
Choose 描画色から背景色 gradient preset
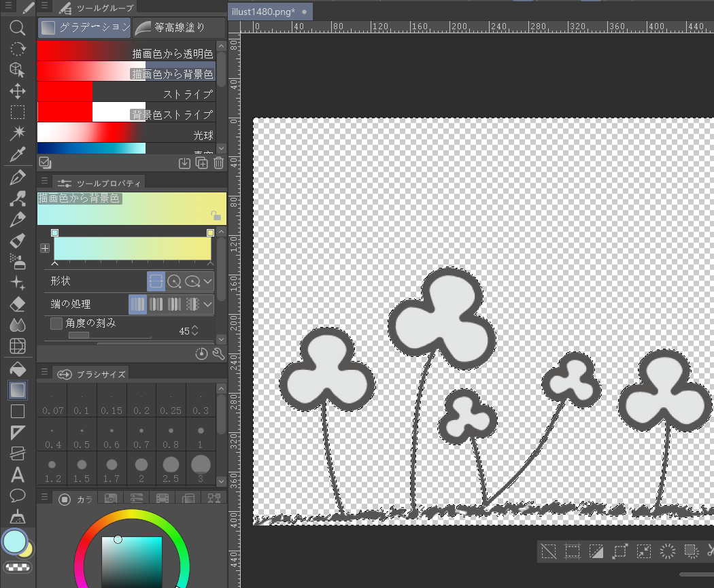pyautogui.click(x=126, y=71)
